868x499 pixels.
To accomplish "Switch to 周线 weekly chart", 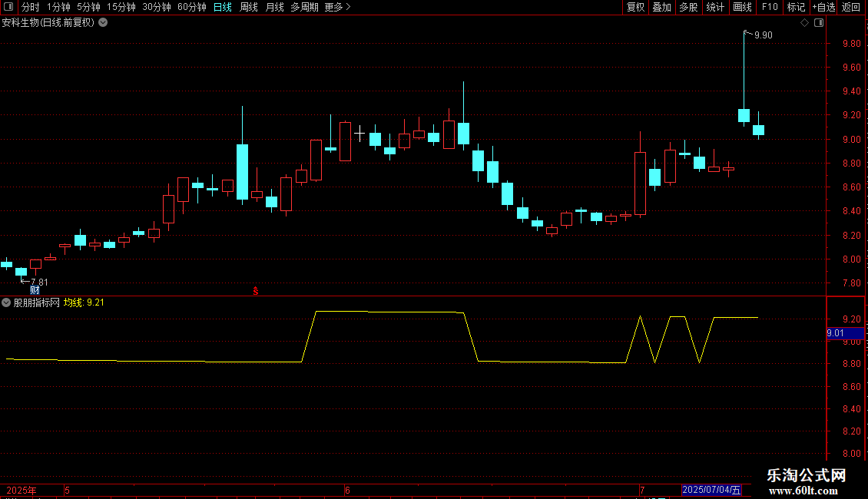I will tap(249, 7).
